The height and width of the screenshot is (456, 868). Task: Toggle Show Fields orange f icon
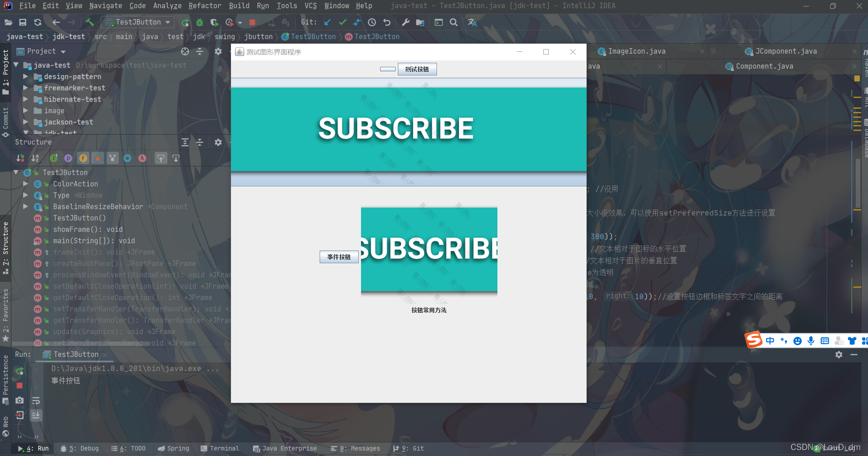click(83, 158)
